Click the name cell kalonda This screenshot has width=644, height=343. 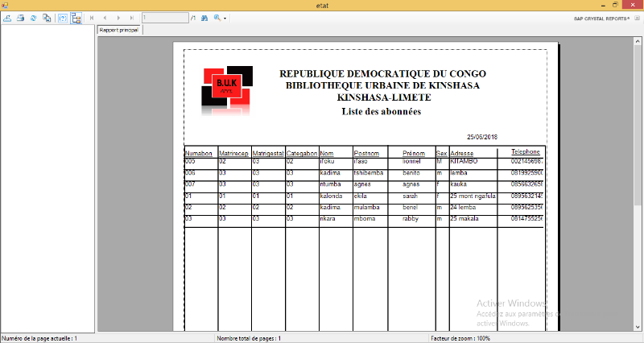coord(331,196)
